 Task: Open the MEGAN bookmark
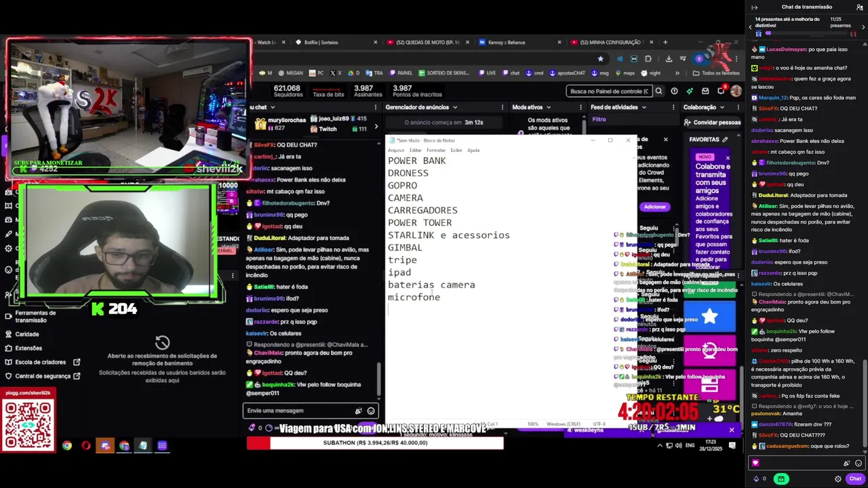click(290, 73)
